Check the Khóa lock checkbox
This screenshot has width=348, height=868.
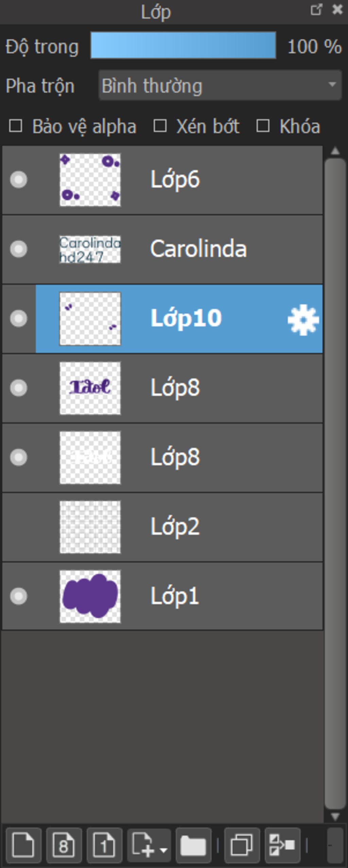tap(263, 126)
